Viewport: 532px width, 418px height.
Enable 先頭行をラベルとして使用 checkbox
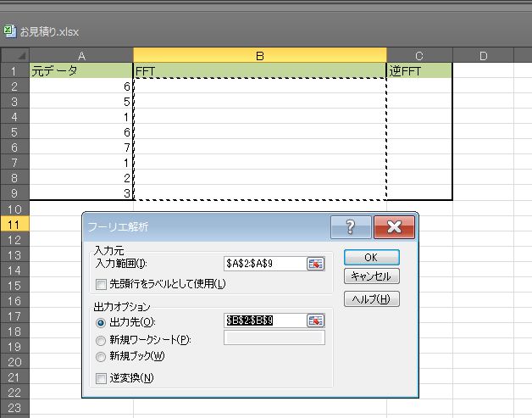click(102, 283)
